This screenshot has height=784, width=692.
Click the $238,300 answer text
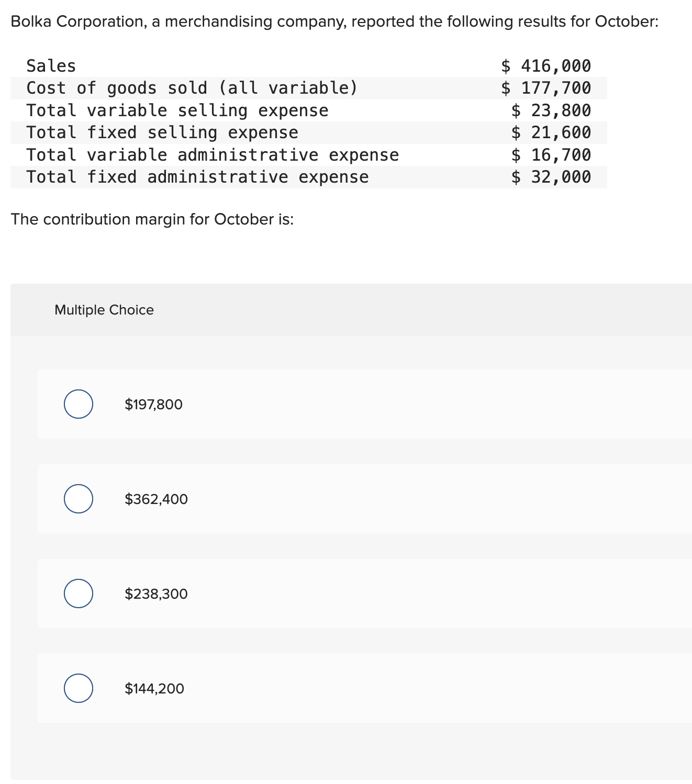click(156, 594)
